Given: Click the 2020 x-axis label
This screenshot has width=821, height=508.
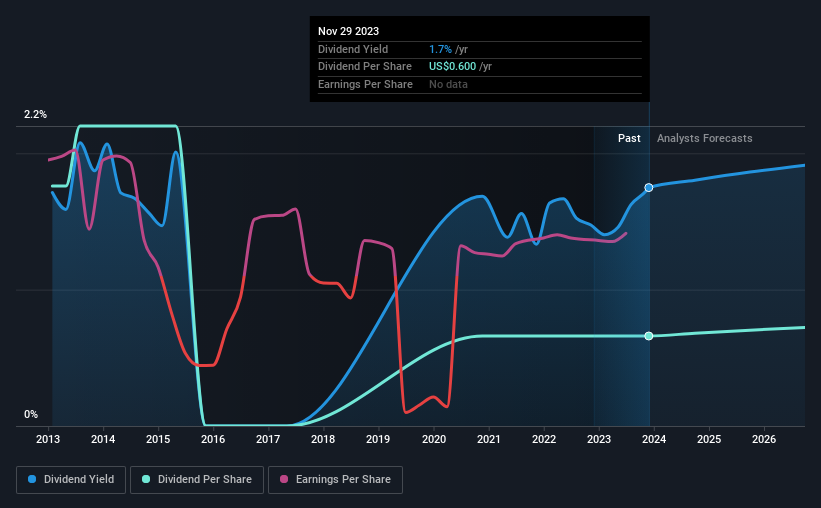Looking at the screenshot, I should click(434, 439).
